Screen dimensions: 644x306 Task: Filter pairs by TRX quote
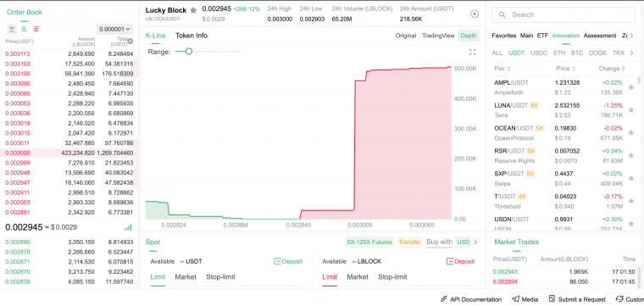point(618,53)
